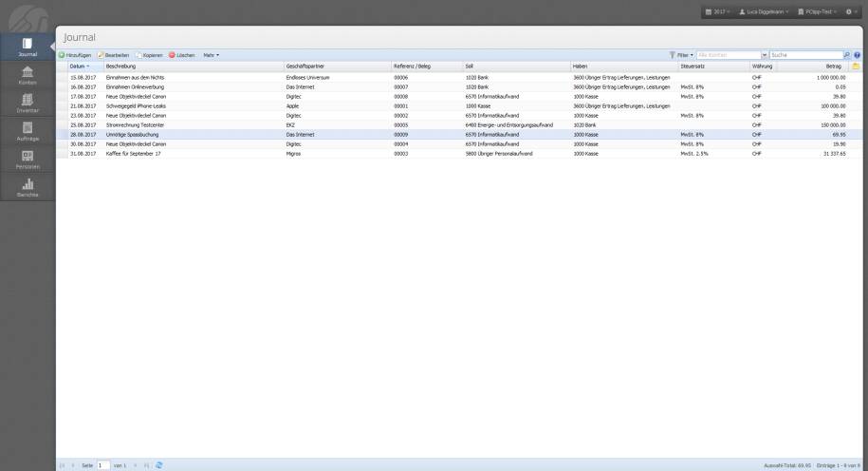Viewport: 868px width, 471px height.
Task: Click the Hinzufügen button
Action: point(75,55)
